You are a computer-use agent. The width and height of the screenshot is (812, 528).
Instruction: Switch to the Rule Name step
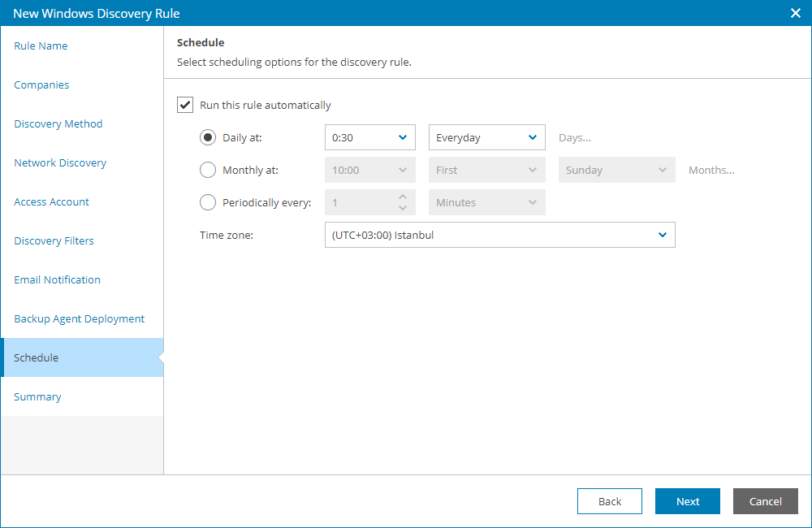[x=41, y=45]
